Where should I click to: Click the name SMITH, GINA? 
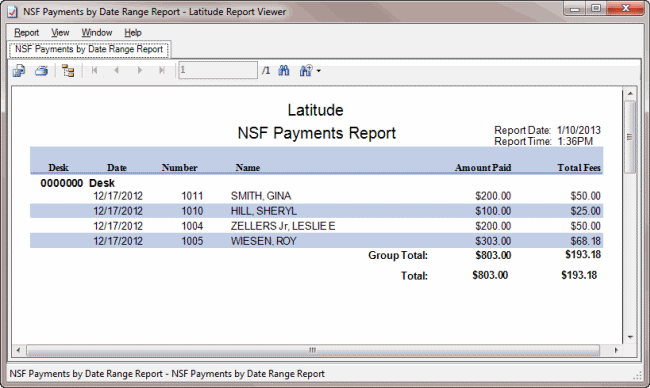(261, 196)
